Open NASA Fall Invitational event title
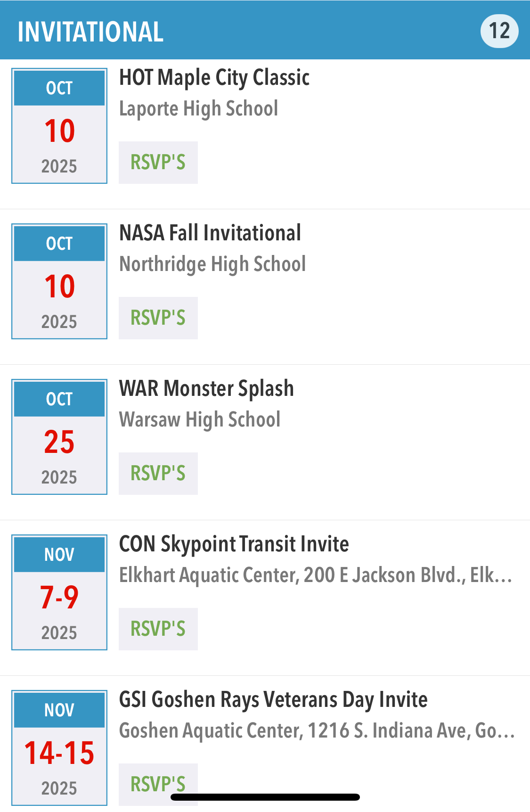The width and height of the screenshot is (530, 812). point(210,233)
